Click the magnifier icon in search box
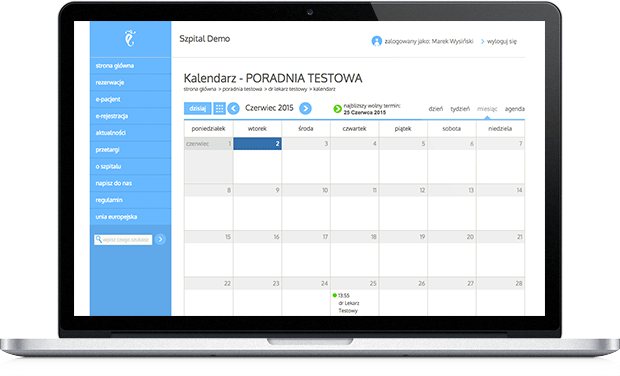Screen dimensions: 620x376 click(x=98, y=239)
